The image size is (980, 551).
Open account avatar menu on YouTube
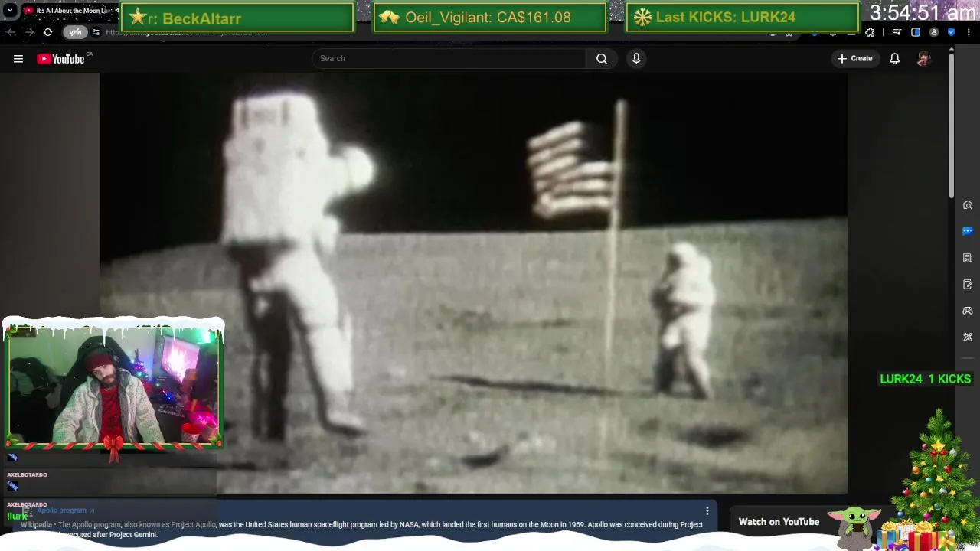[923, 58]
